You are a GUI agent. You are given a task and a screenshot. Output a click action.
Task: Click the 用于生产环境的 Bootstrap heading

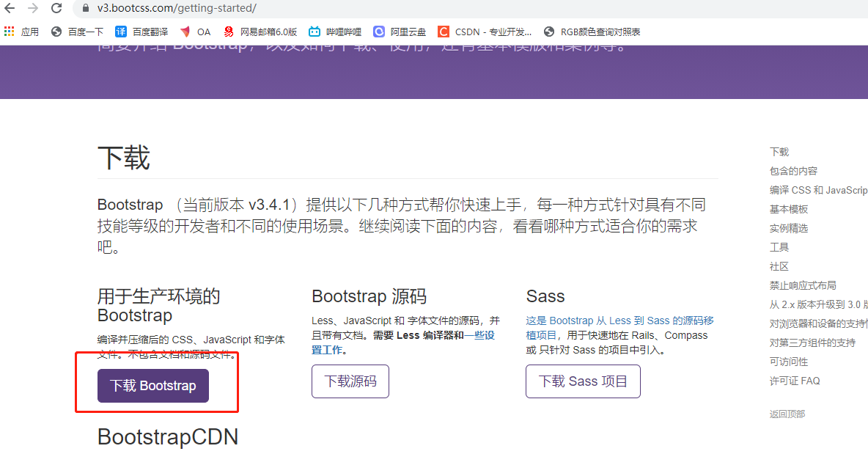point(159,306)
